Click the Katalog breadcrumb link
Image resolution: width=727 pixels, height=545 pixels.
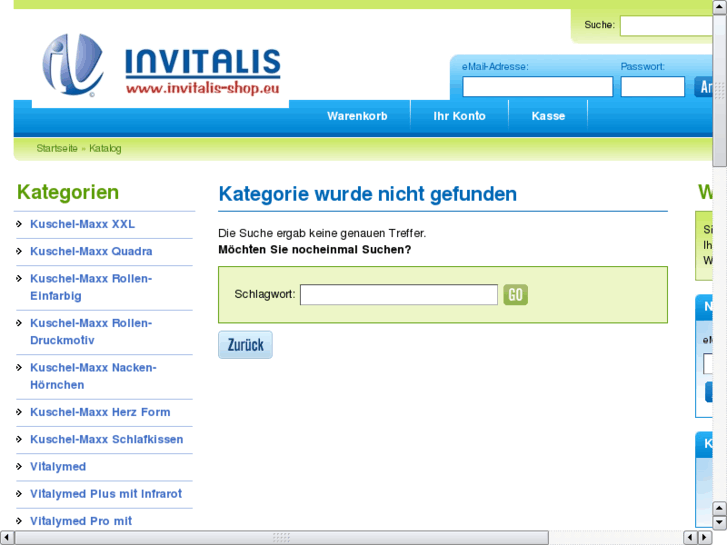coord(105,148)
